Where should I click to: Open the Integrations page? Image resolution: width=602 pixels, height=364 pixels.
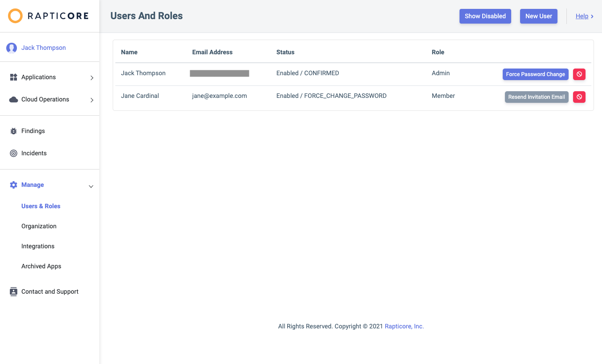(38, 246)
